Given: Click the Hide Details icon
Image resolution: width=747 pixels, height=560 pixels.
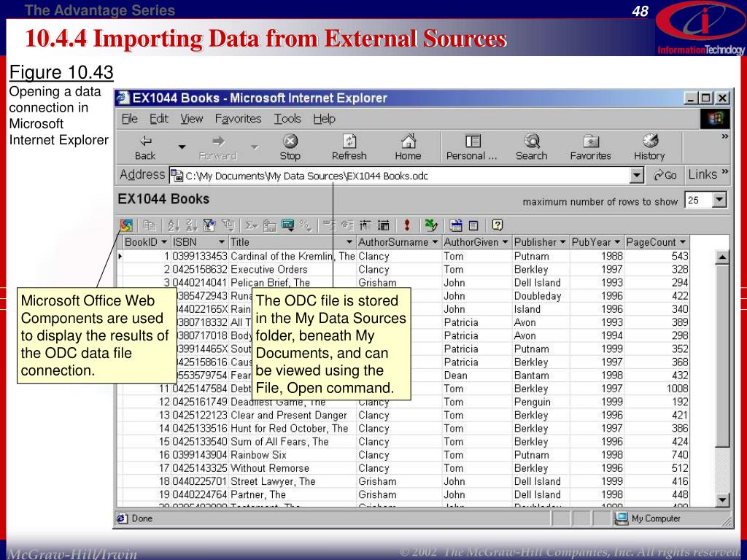Looking at the screenshot, I should 365,225.
